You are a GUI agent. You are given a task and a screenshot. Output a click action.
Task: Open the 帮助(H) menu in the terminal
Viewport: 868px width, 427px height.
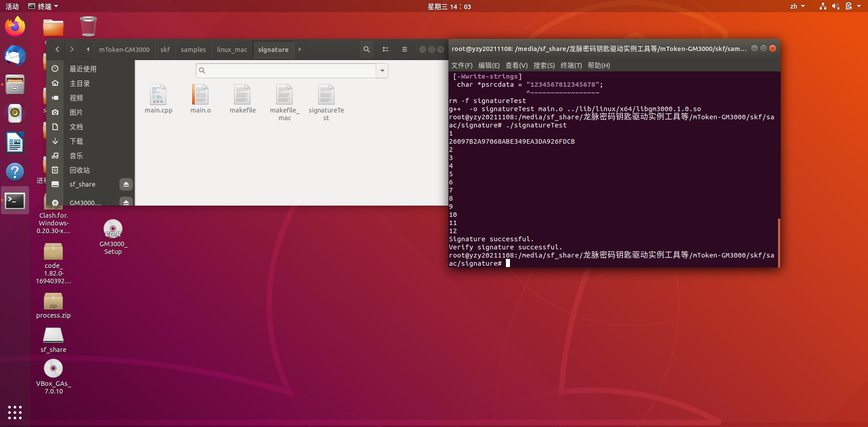coord(599,66)
